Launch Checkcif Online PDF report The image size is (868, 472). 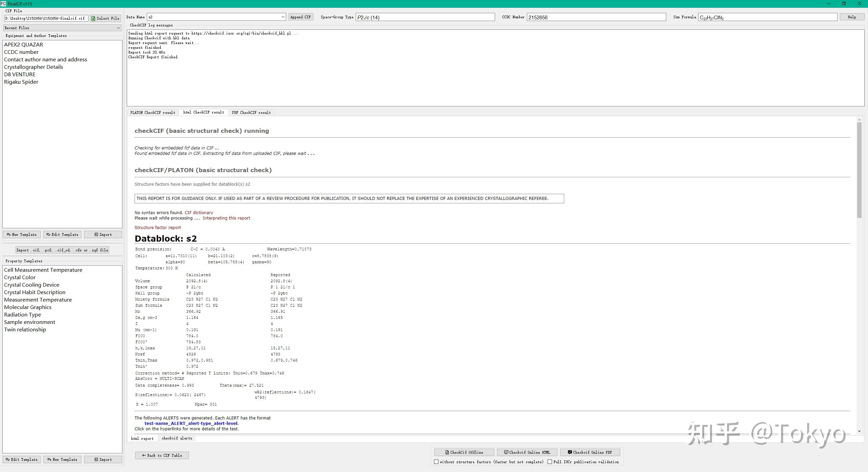[x=590, y=452]
